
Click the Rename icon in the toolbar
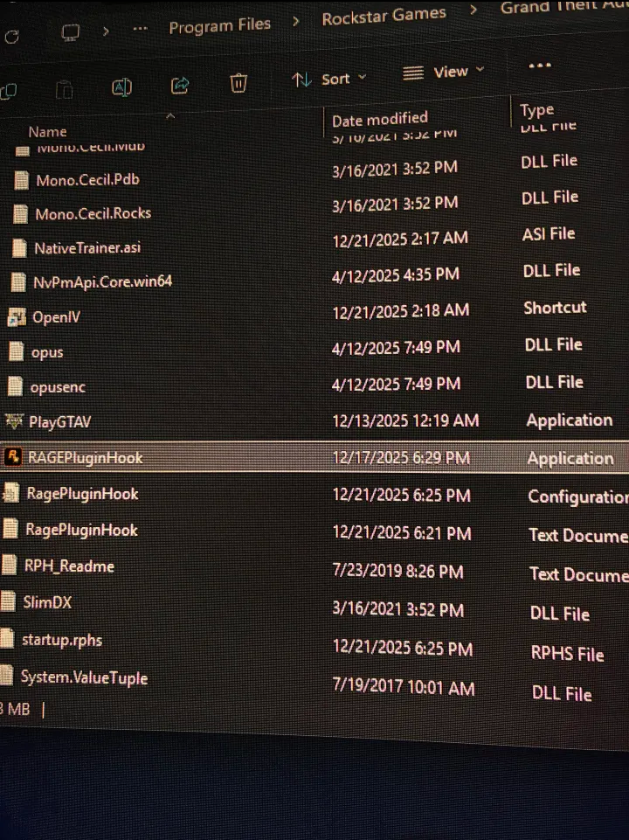pos(121,87)
